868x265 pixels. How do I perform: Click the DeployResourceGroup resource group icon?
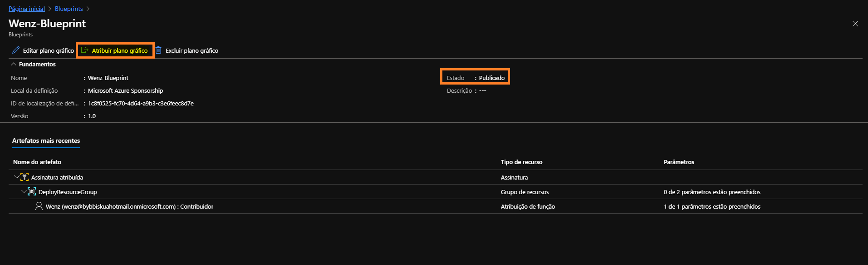(x=32, y=192)
